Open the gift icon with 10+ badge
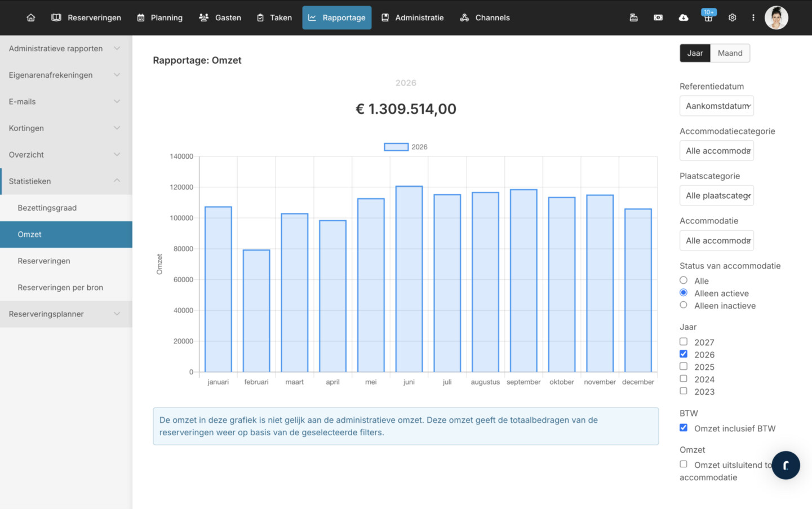812x509 pixels. tap(708, 17)
